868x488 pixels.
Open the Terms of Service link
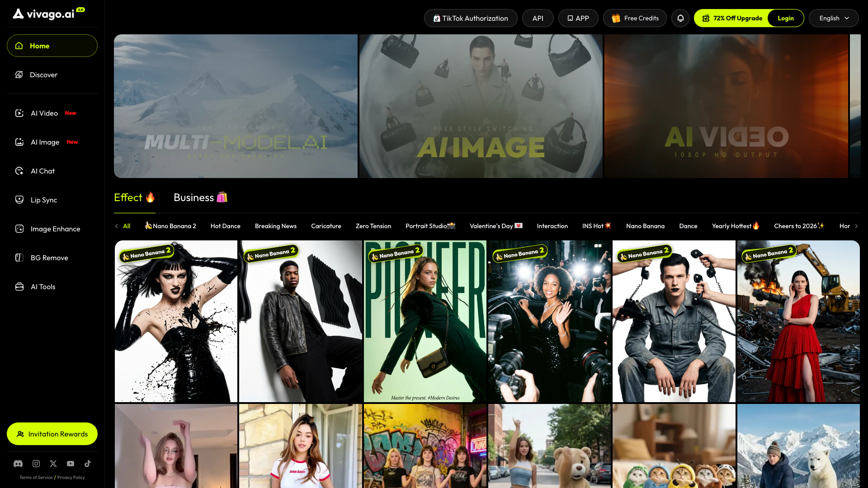pyautogui.click(x=36, y=478)
